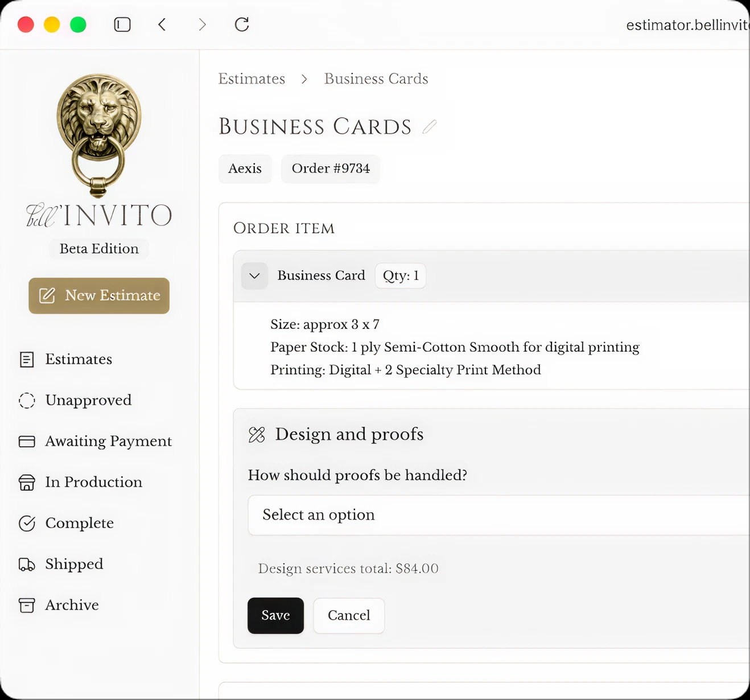Open the Complete orders section
The height and width of the screenshot is (700, 750).
(79, 523)
